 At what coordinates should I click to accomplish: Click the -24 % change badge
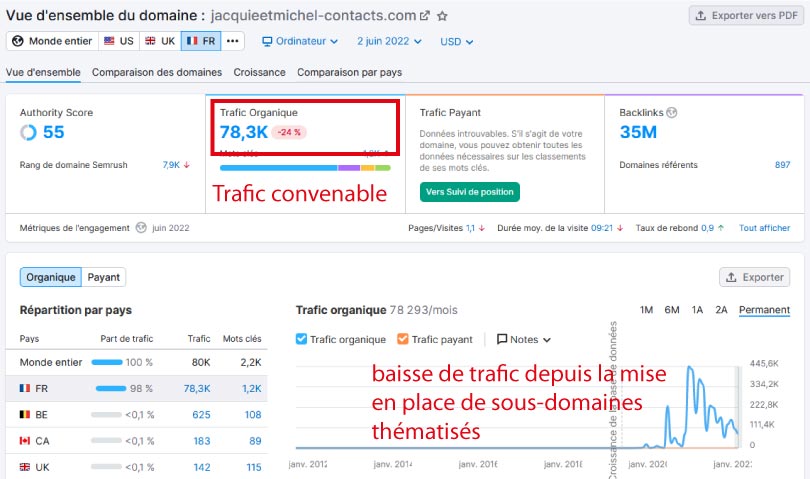289,132
